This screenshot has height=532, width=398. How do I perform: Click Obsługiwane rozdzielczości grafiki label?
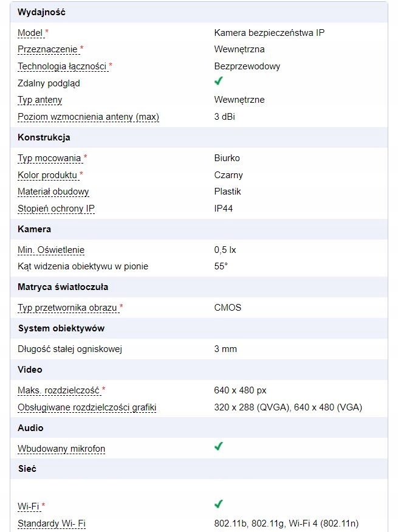pos(87,407)
